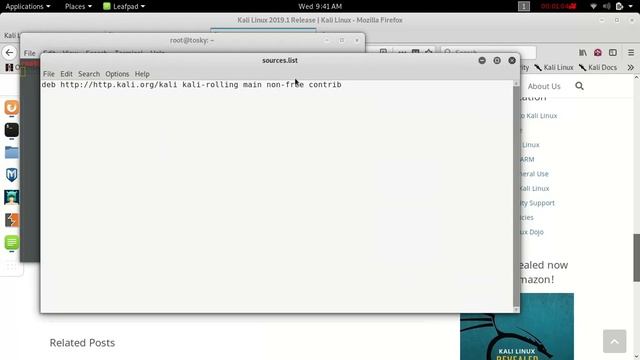
Task: Open the Options menu in Leafpad
Action: pyautogui.click(x=117, y=74)
